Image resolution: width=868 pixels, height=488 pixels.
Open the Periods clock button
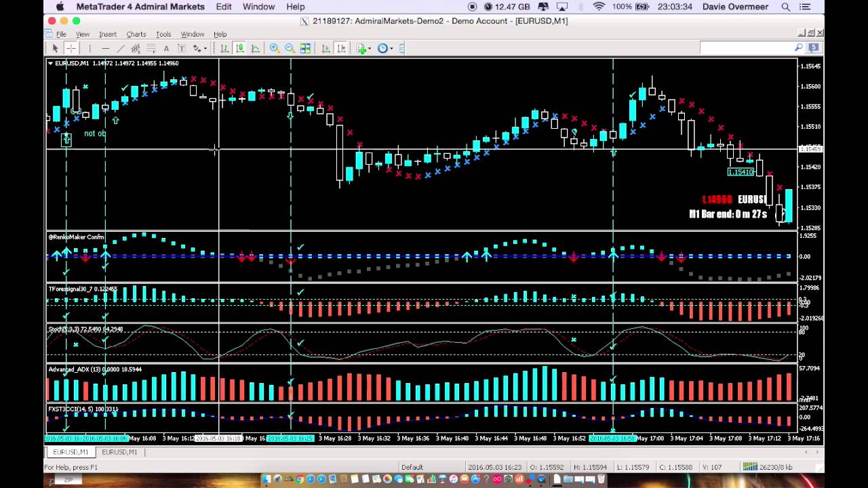pos(382,48)
